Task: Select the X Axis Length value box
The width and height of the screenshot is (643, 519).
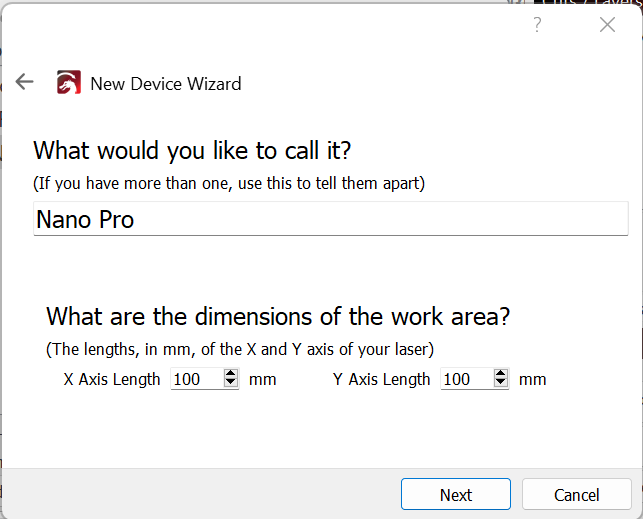Action: (x=196, y=380)
